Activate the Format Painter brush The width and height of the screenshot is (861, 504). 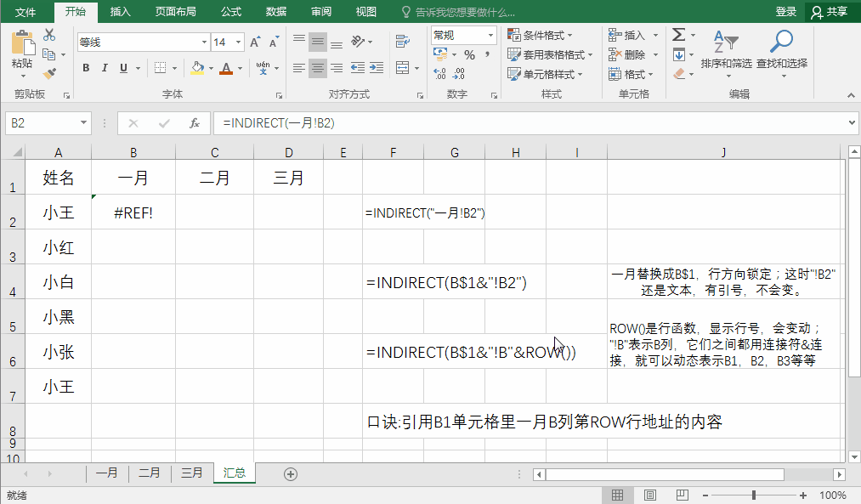pyautogui.click(x=49, y=73)
